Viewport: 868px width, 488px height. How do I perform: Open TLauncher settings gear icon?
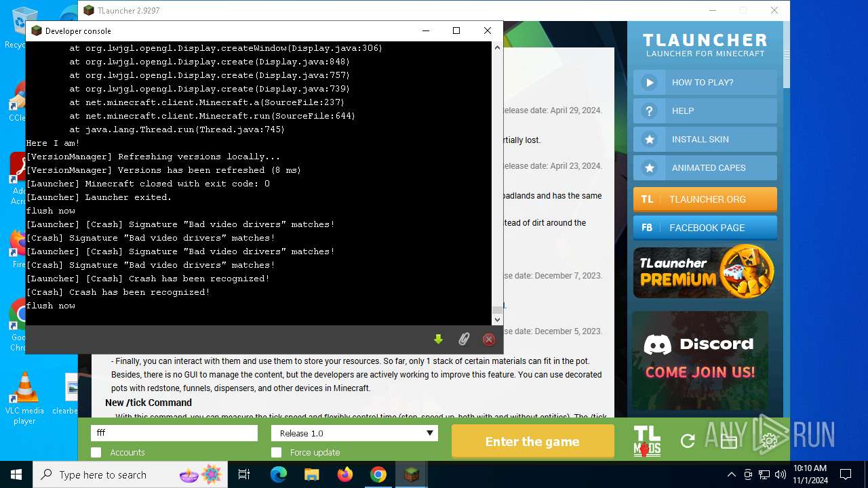pos(769,441)
